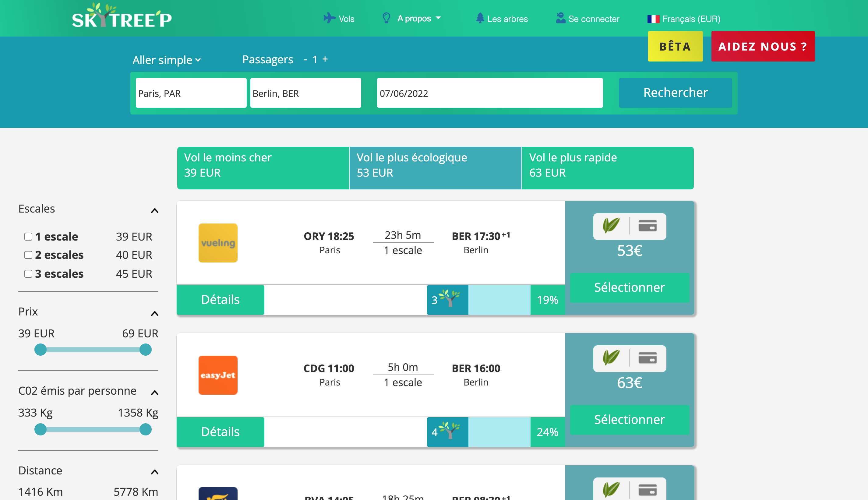Click the Vueling airline logo
Viewport: 868px width, 500px height.
point(218,243)
